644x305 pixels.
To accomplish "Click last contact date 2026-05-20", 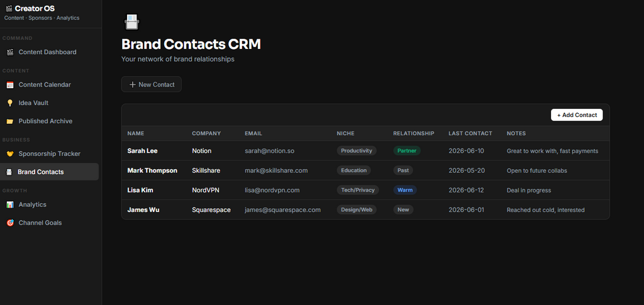I will click(466, 170).
